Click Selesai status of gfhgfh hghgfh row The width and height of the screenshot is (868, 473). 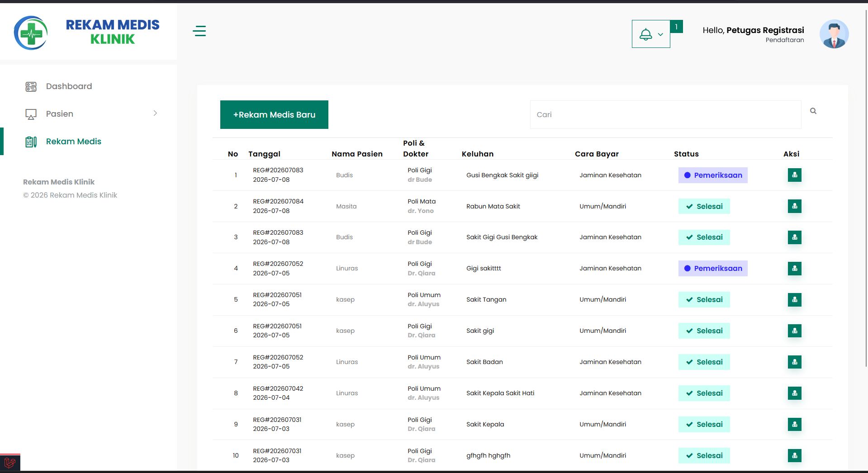(704, 456)
